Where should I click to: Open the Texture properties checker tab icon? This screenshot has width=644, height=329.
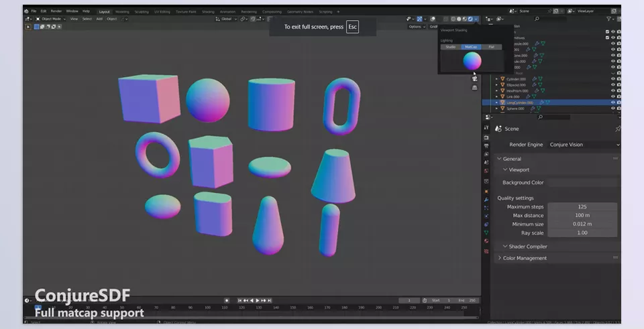click(486, 251)
